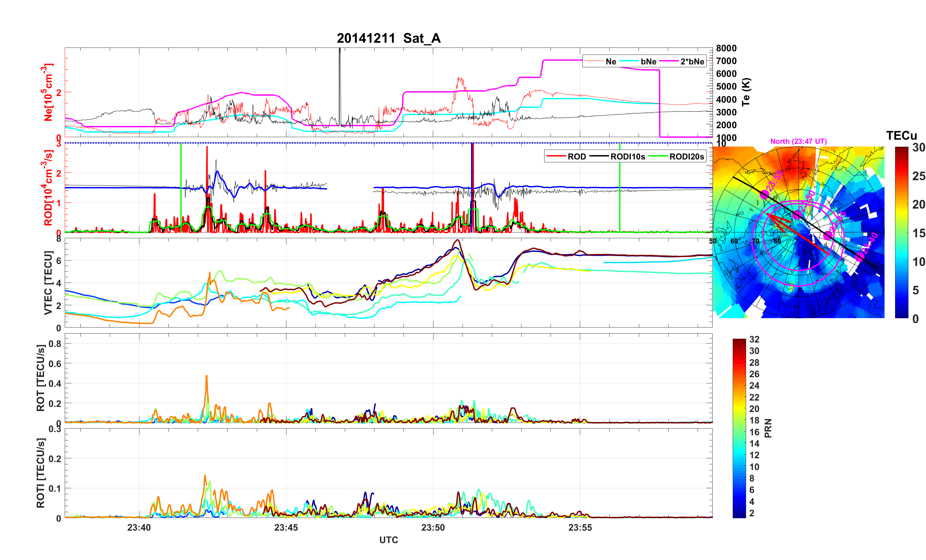Click the green RODI20s legend line sample
This screenshot has width=926, height=560.
(658, 156)
